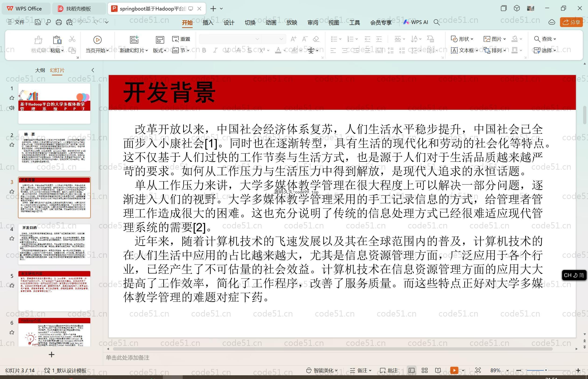588x379 pixels.
Task: Switch to the 大纲 outline tab
Action: (x=40, y=70)
